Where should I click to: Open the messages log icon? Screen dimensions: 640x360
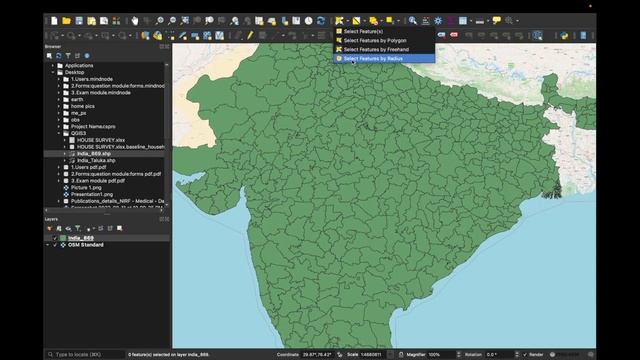(x=591, y=355)
